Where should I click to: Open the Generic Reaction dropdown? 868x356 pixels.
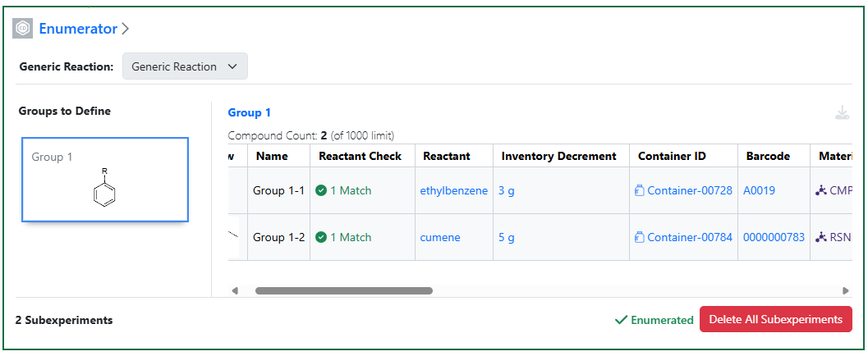(185, 67)
